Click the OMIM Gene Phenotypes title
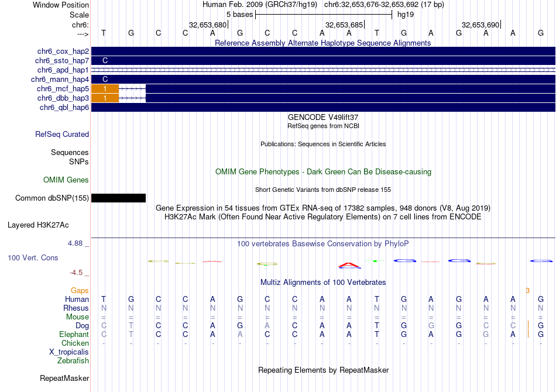 tap(324, 172)
